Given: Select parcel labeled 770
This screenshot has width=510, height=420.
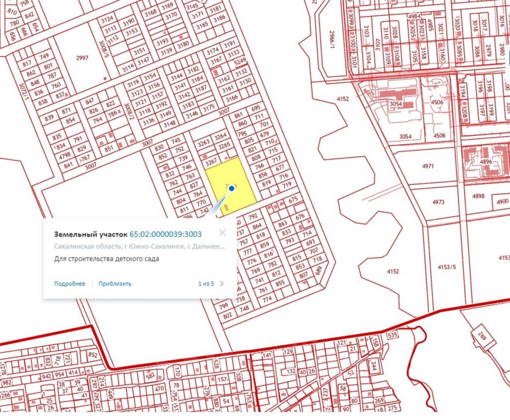Looking at the screenshot, I should pos(201,202).
